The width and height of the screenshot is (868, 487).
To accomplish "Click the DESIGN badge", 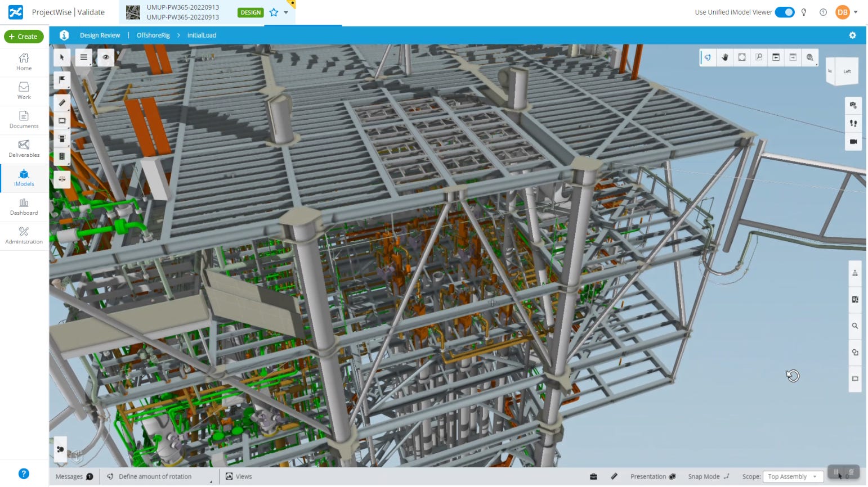I will (250, 12).
